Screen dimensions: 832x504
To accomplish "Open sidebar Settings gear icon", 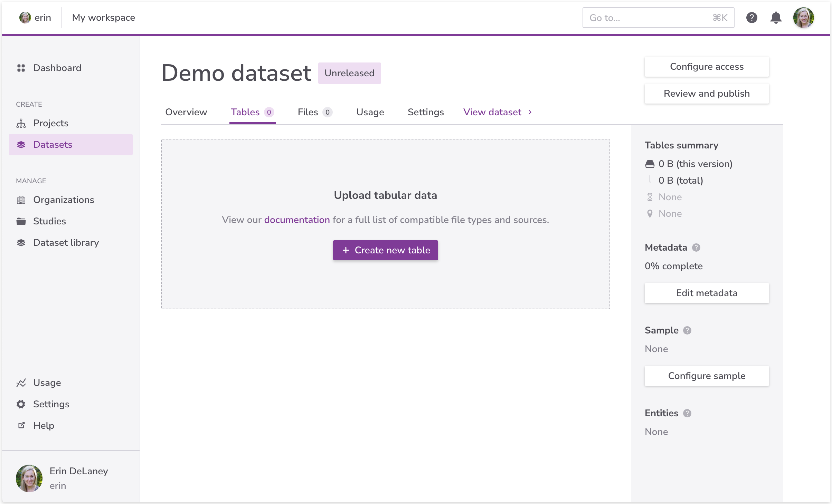I will pyautogui.click(x=21, y=404).
